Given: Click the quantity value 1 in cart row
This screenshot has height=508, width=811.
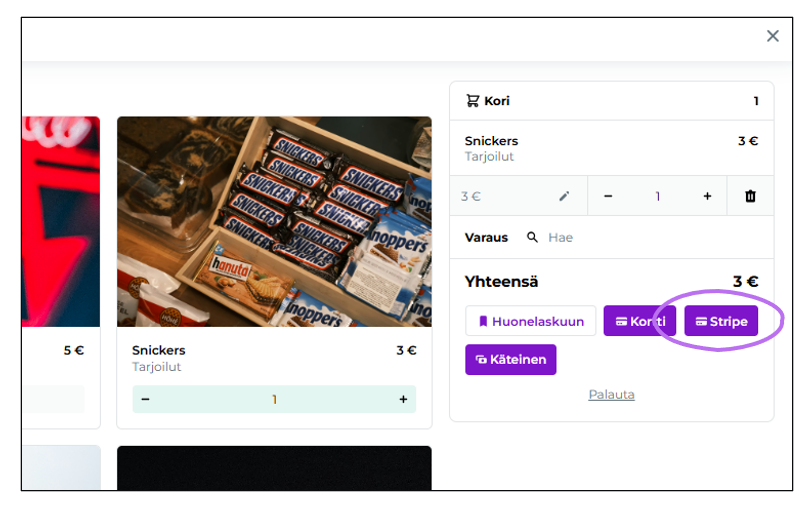Looking at the screenshot, I should (657, 196).
